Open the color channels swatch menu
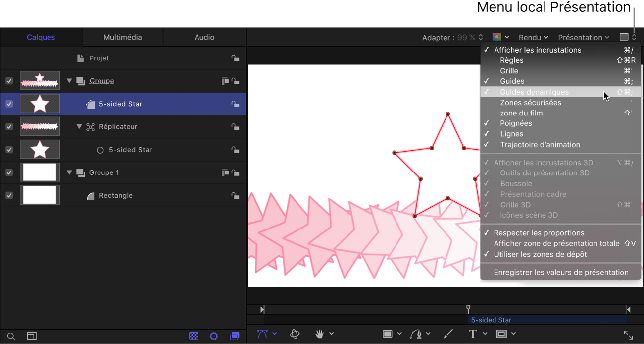The image size is (644, 344). point(500,37)
